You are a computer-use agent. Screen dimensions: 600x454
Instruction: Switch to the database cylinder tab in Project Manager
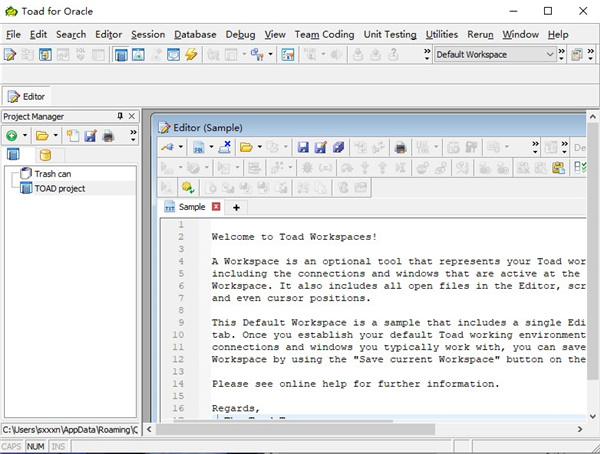click(44, 155)
